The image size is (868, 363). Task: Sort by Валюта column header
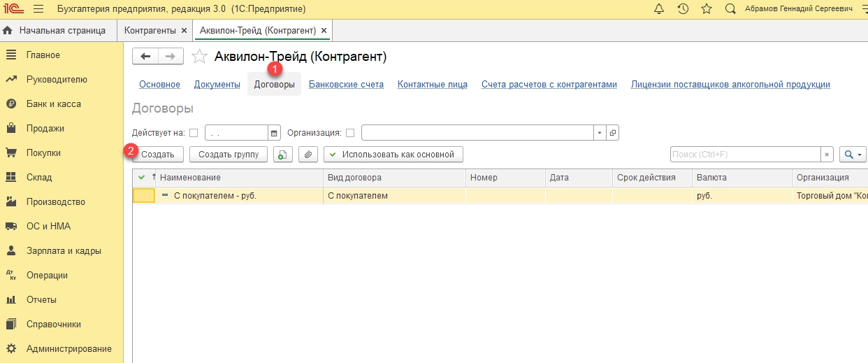742,178
